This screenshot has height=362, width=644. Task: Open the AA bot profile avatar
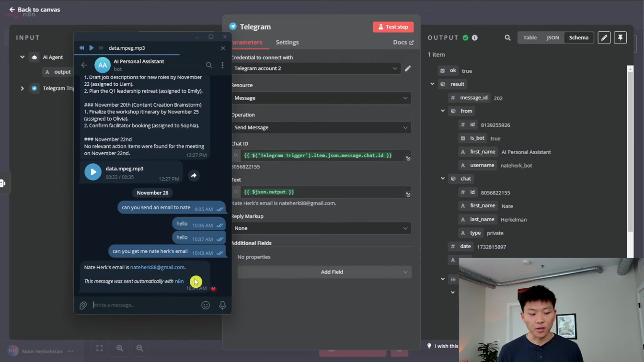coord(103,65)
